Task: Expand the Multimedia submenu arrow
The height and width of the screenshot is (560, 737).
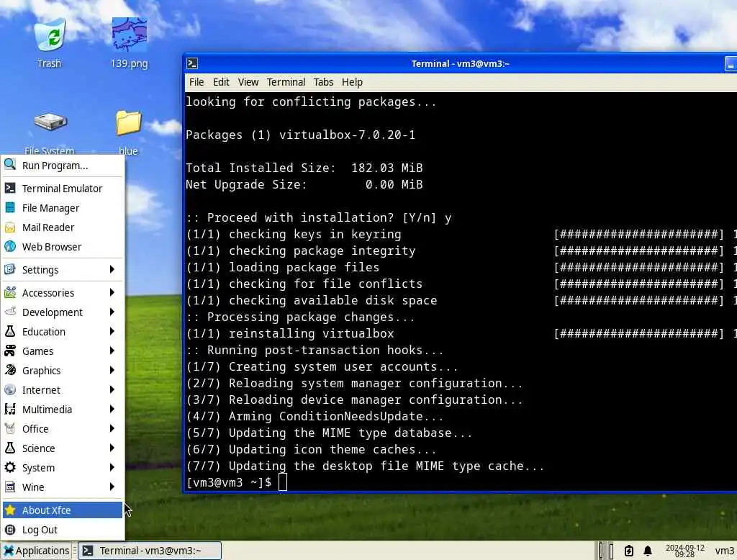Action: tap(112, 409)
